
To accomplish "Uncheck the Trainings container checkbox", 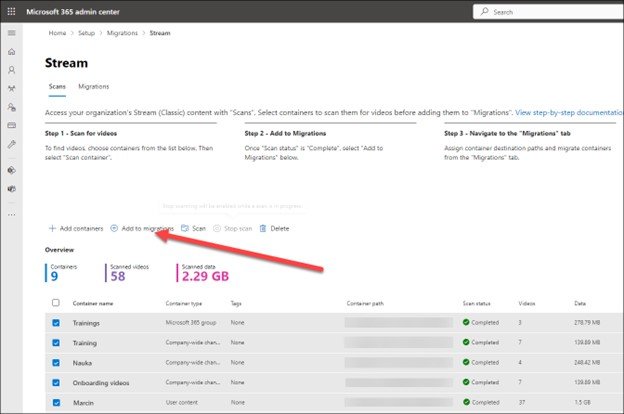I will (x=56, y=322).
